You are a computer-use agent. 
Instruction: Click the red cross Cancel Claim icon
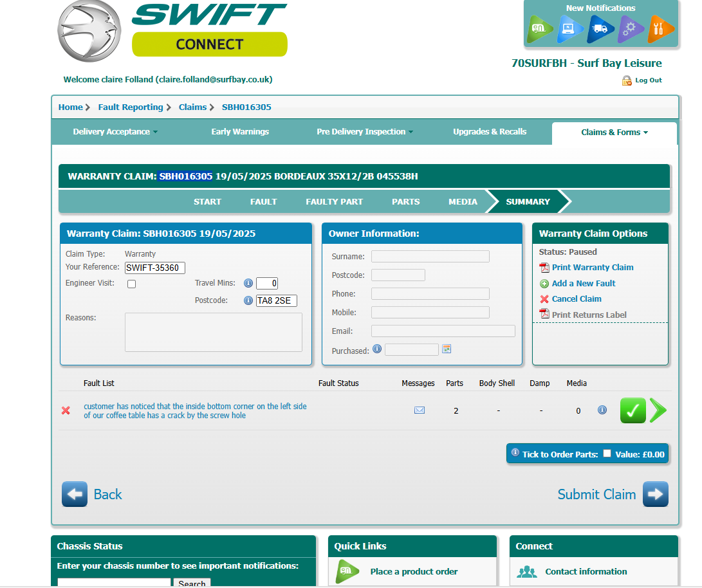click(544, 299)
